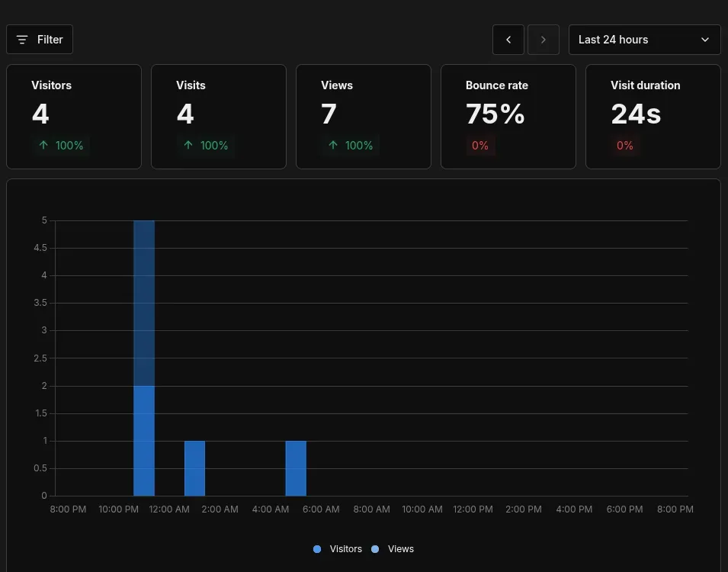Click the green upward arrow next to Visitors 100%
The height and width of the screenshot is (572, 728).
pyautogui.click(x=43, y=145)
